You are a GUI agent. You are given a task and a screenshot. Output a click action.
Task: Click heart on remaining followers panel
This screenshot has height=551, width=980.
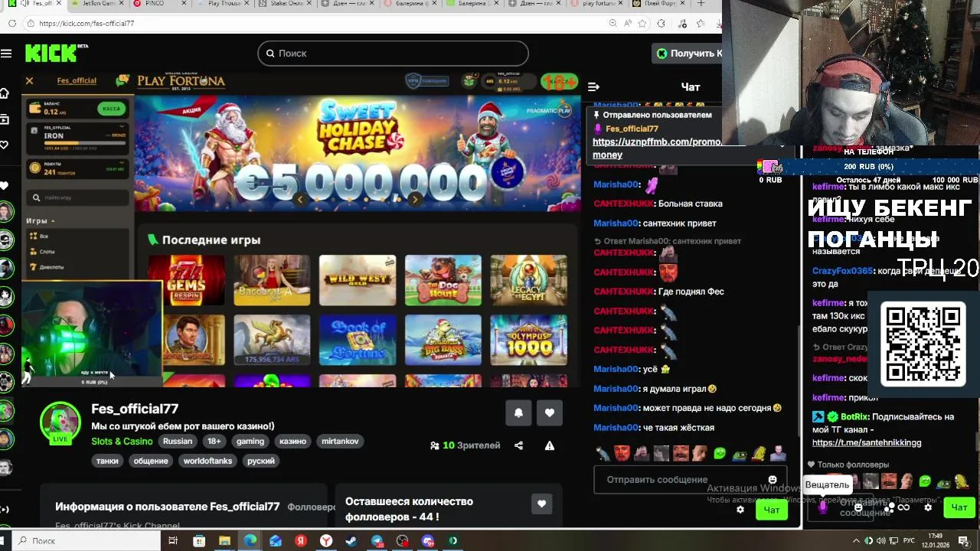coord(541,504)
